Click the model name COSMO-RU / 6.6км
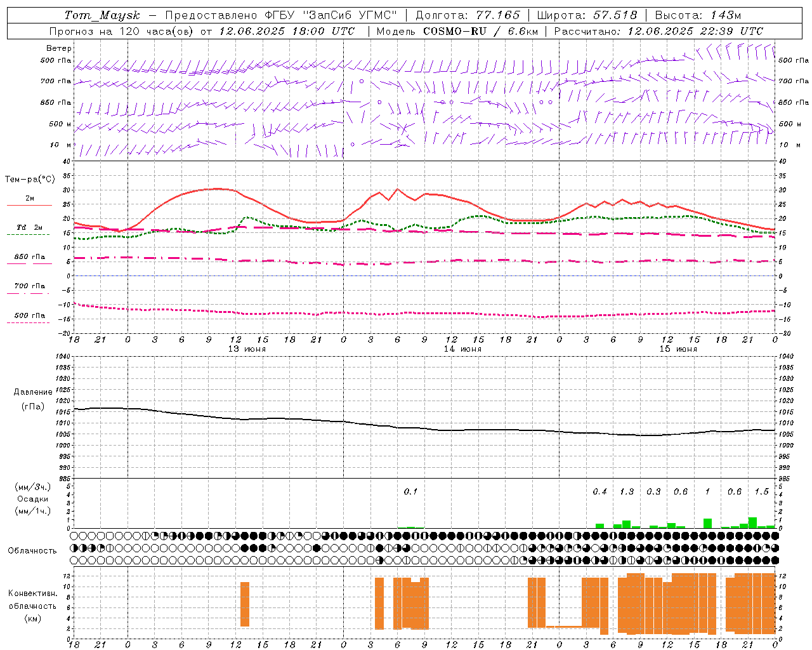 (480, 31)
